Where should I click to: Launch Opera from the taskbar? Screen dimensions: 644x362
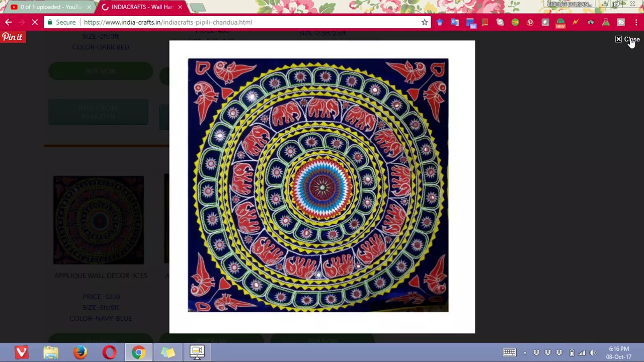pyautogui.click(x=109, y=352)
